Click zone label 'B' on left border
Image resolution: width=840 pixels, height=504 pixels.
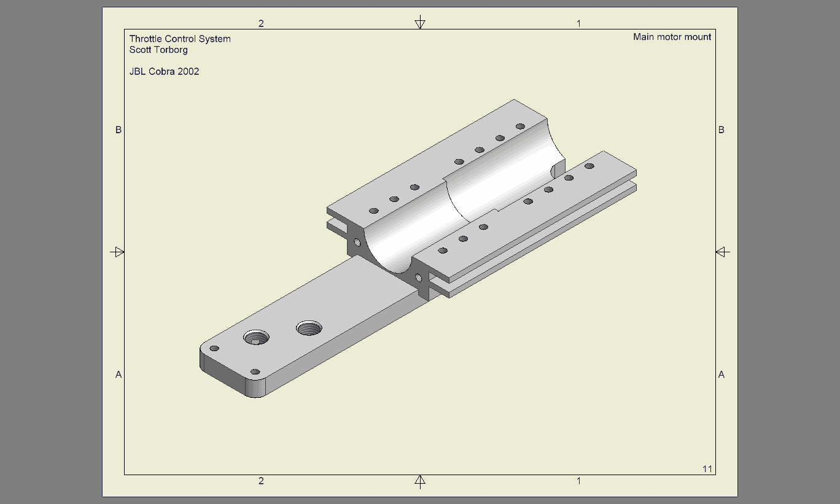[119, 130]
